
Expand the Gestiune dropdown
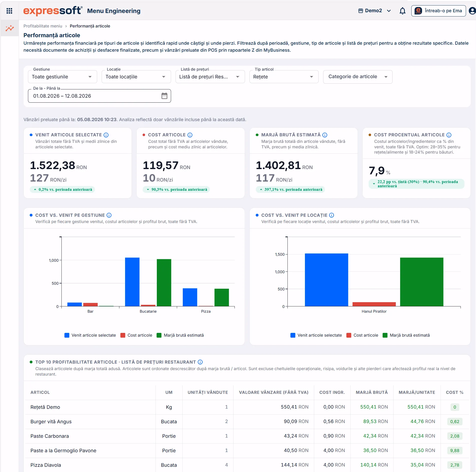point(62,77)
